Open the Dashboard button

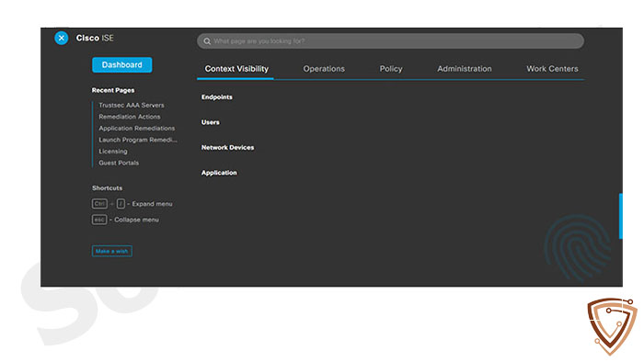[x=122, y=65]
